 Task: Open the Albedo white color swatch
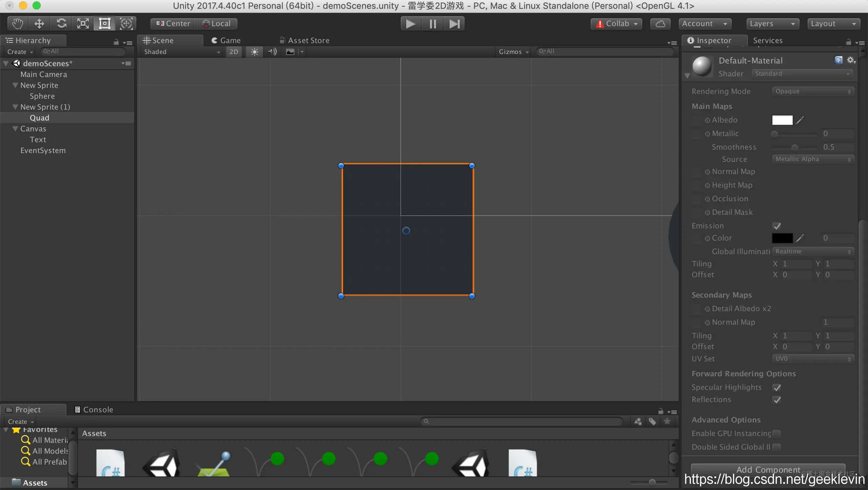coord(782,120)
